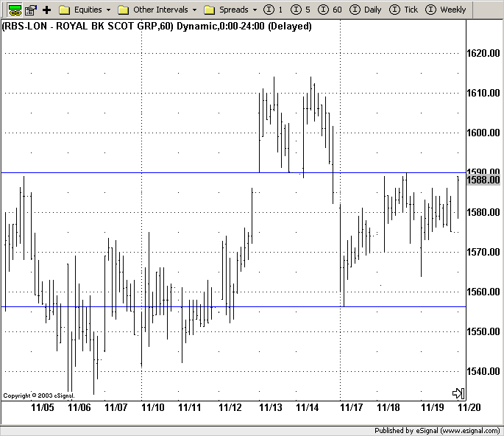504x436 pixels.
Task: Click the green chain link symbol icon
Action: click(x=15, y=10)
